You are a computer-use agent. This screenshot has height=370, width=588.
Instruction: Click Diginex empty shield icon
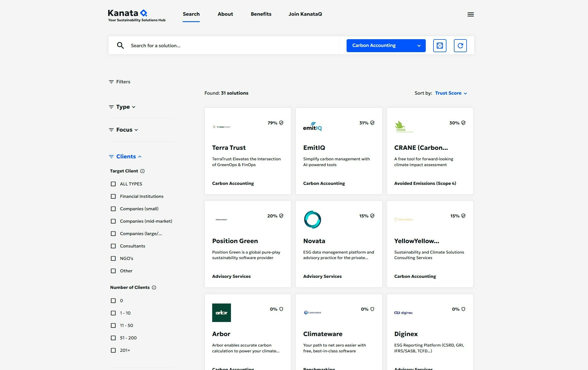463,309
